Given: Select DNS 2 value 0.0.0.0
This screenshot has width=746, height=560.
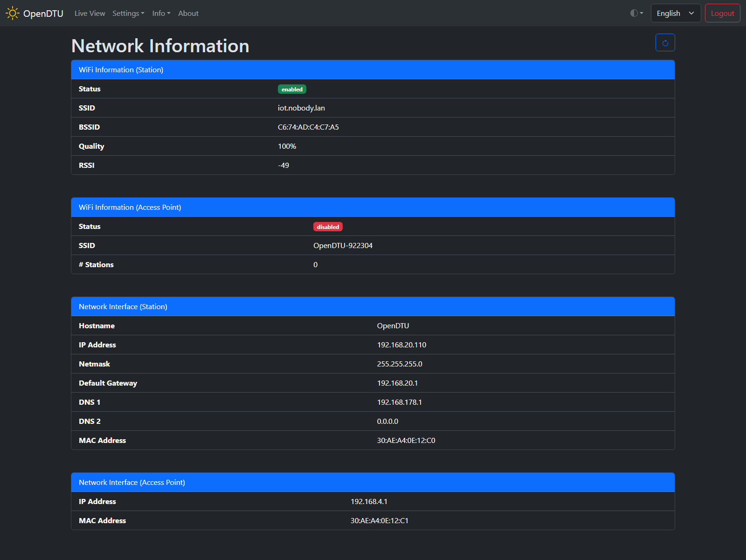Looking at the screenshot, I should tap(387, 422).
